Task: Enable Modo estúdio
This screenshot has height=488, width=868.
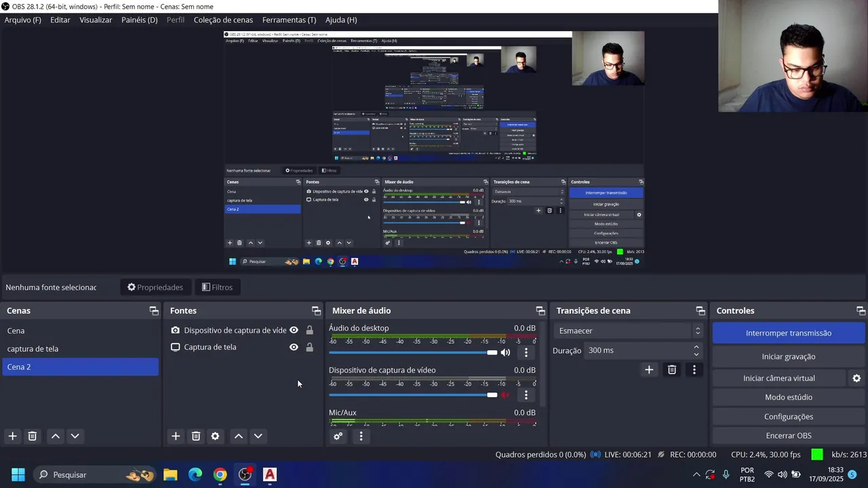Action: click(x=789, y=397)
